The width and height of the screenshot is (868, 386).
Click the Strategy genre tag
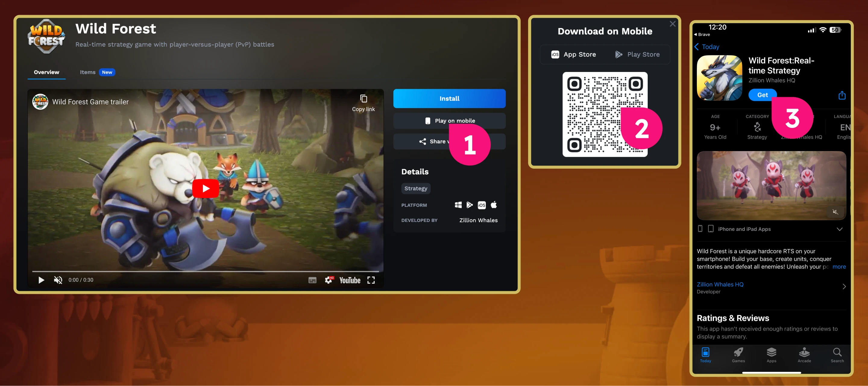click(x=416, y=188)
